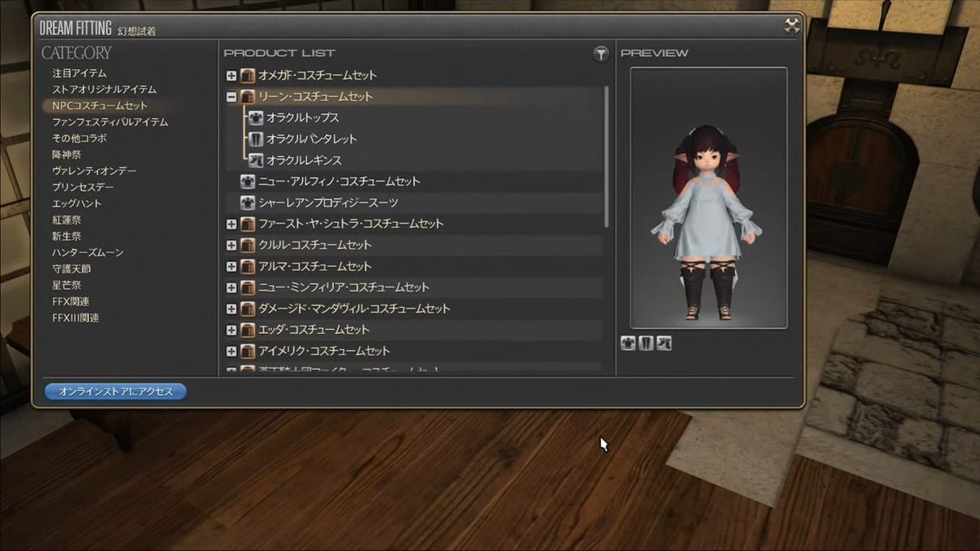This screenshot has height=551, width=980.
Task: Click the ダメージド・マンダヴィル costume set bag icon
Action: click(x=247, y=309)
